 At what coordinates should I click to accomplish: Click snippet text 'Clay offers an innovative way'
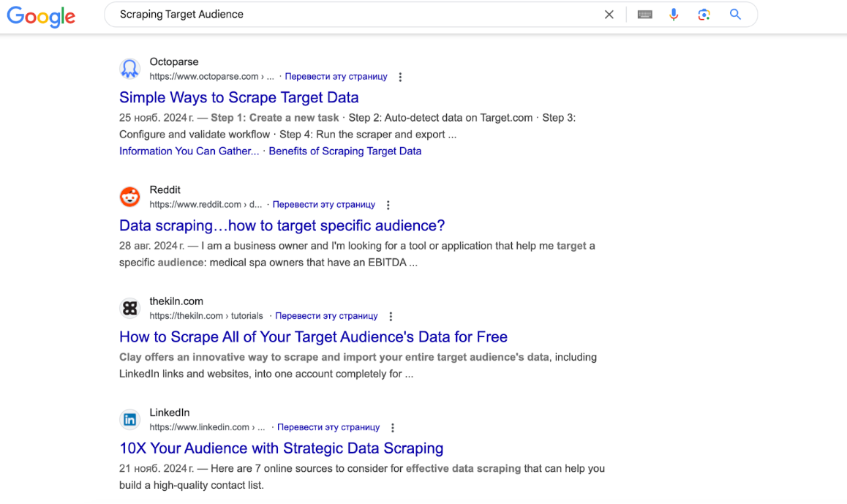[x=193, y=357]
